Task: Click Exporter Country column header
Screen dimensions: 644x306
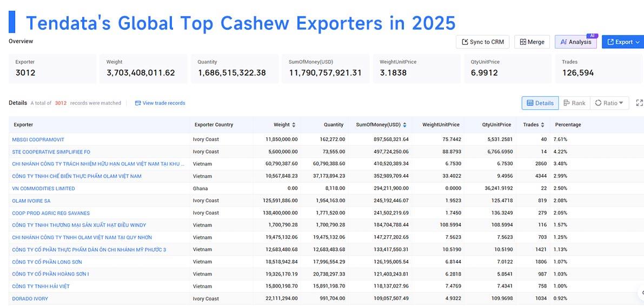Action: [214, 124]
